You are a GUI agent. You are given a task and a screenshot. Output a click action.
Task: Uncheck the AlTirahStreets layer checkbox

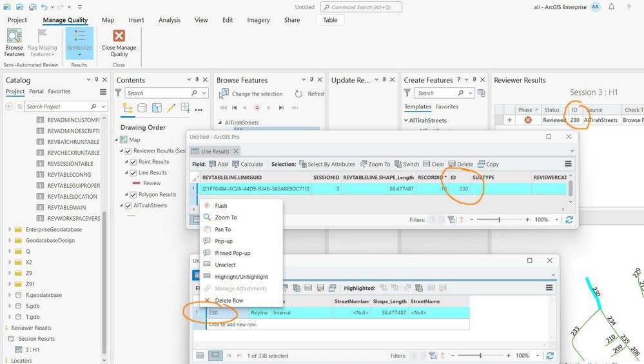point(128,206)
